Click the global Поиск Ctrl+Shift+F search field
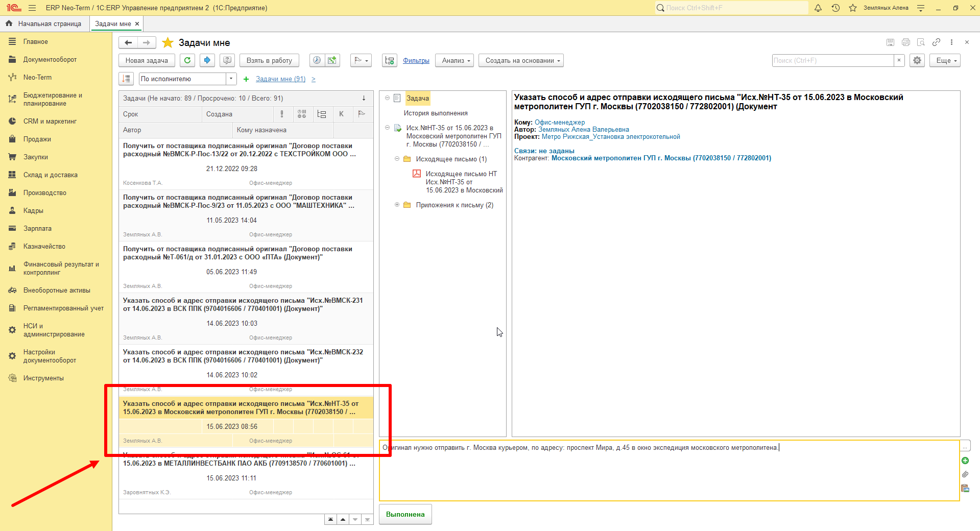Screen dimensions: 980x531 (731, 8)
